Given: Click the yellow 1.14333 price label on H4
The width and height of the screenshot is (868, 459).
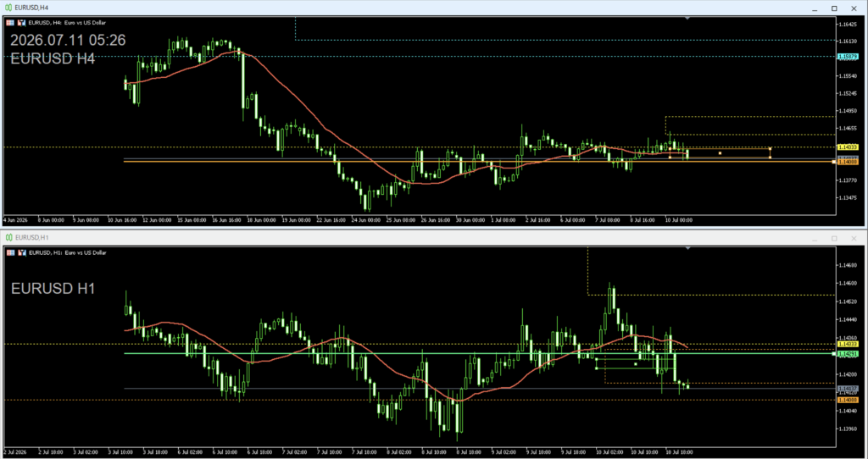Looking at the screenshot, I should 848,147.
